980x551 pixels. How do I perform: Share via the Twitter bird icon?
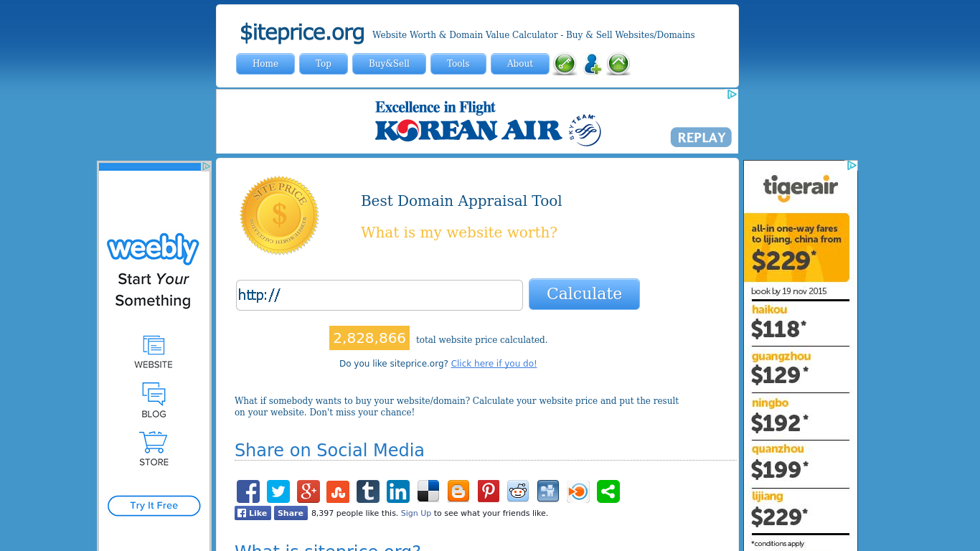point(278,491)
